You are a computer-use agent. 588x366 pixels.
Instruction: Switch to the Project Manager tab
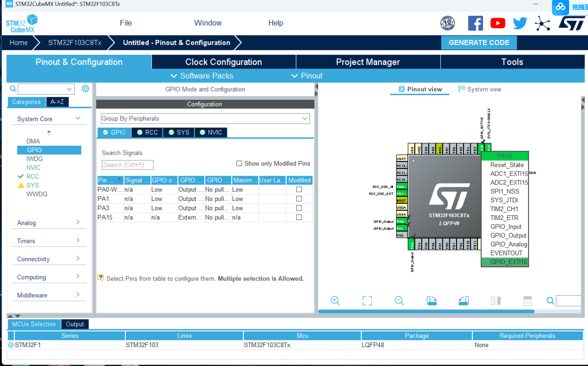[368, 62]
